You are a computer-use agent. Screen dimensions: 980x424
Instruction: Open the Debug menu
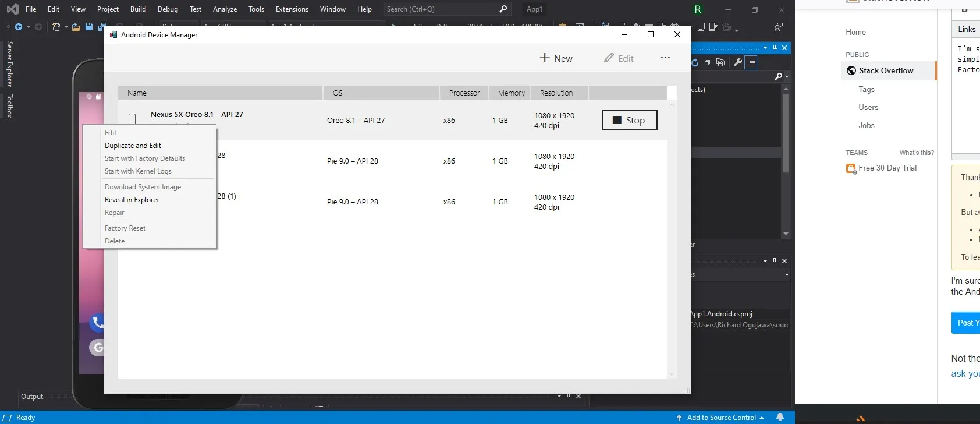click(x=168, y=9)
